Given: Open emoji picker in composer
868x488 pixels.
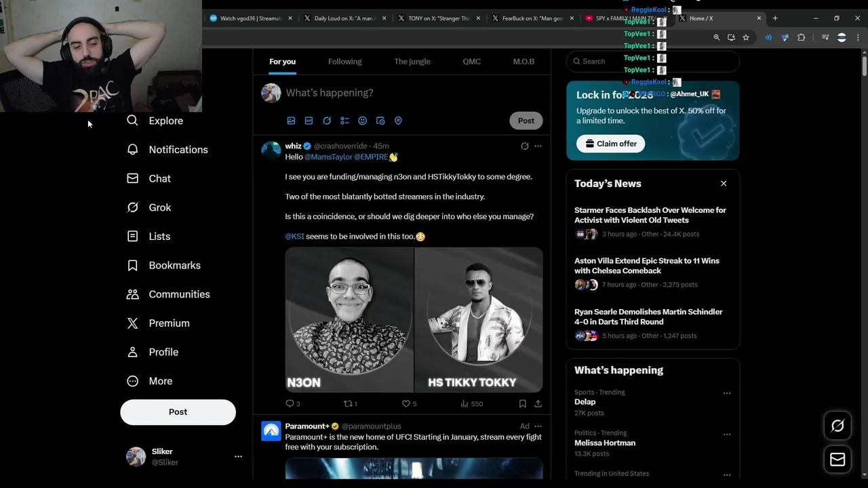Looking at the screenshot, I should pos(362,121).
